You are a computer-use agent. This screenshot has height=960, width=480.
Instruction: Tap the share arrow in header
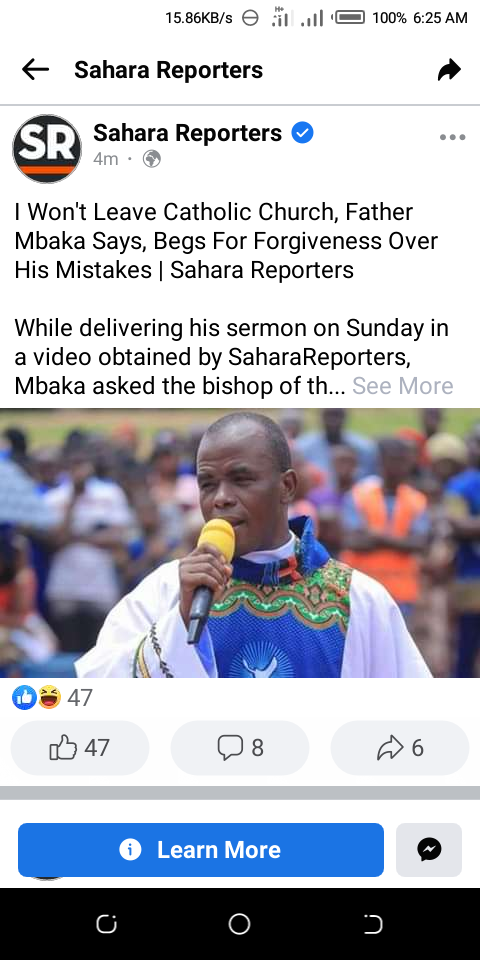tap(449, 70)
